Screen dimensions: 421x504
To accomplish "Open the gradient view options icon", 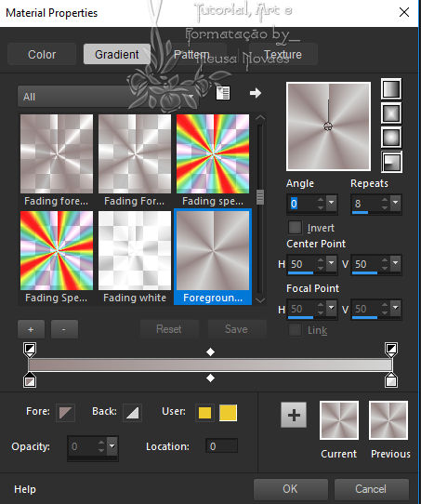I will (222, 93).
